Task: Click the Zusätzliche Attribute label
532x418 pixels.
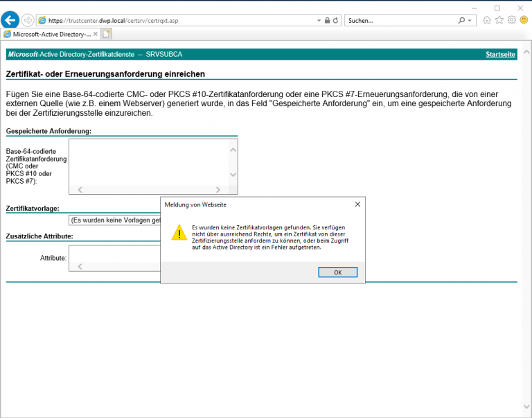Action: pyautogui.click(x=39, y=236)
